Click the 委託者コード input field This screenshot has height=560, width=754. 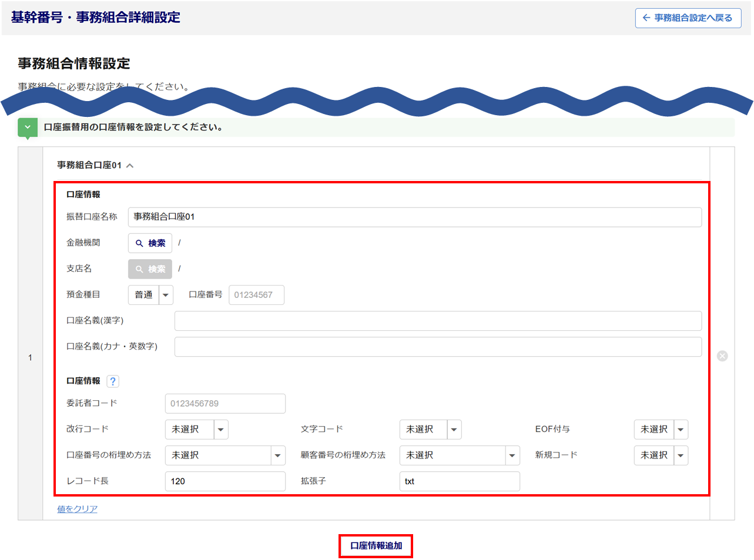225,404
